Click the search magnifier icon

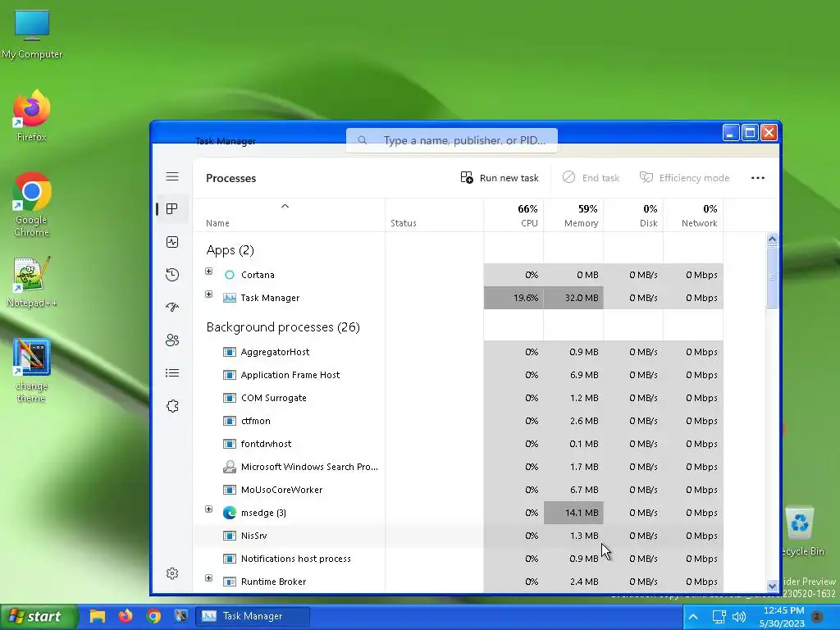(363, 140)
